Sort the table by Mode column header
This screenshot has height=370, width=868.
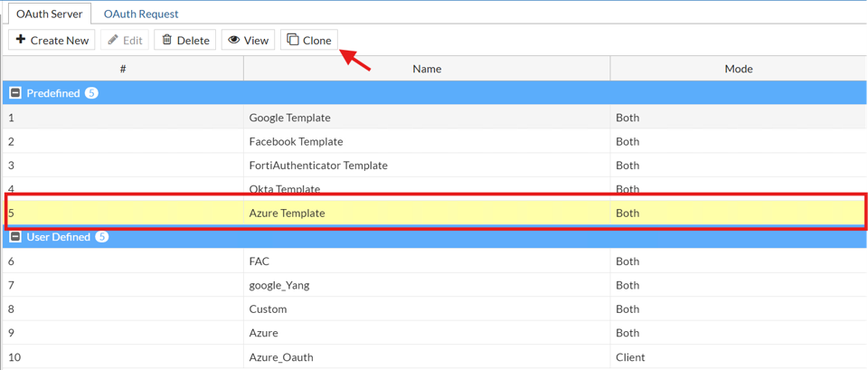(739, 69)
